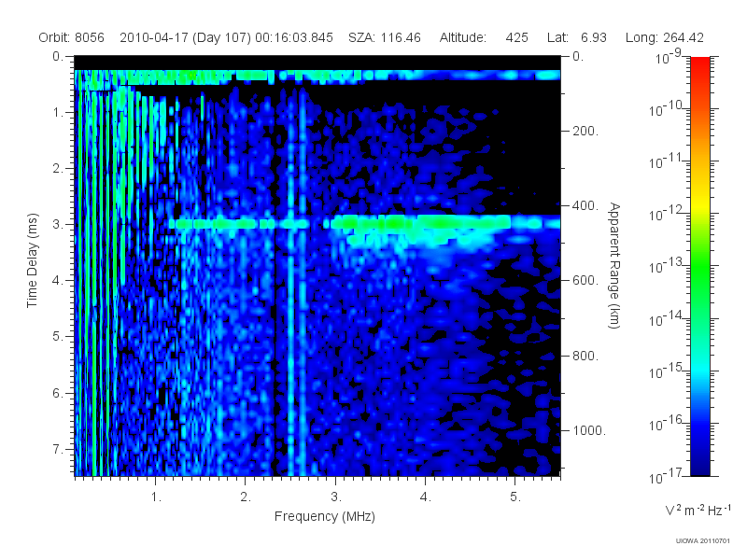
Task: Click the '2.' frequency axis tick label
Action: [246, 497]
